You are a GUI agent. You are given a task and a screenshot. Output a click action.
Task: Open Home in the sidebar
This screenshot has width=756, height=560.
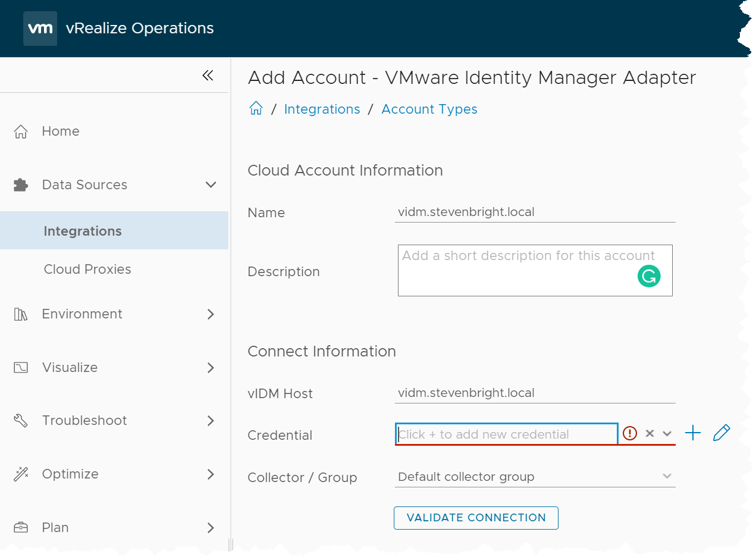tap(60, 132)
